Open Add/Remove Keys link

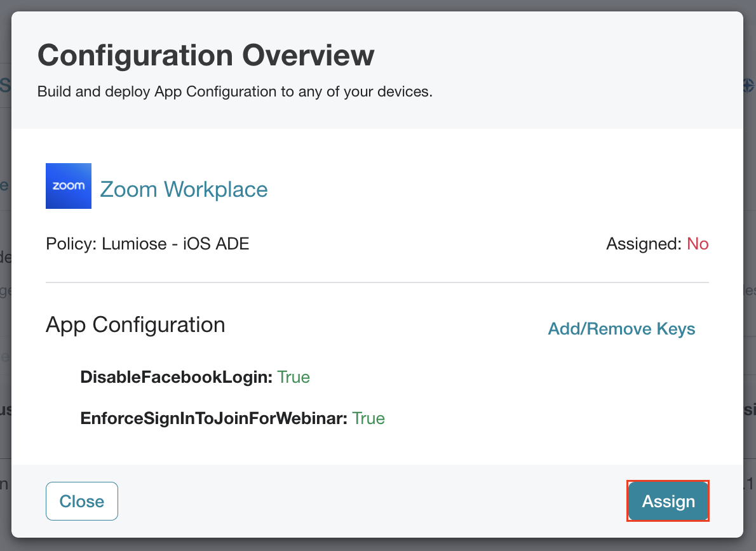click(621, 328)
